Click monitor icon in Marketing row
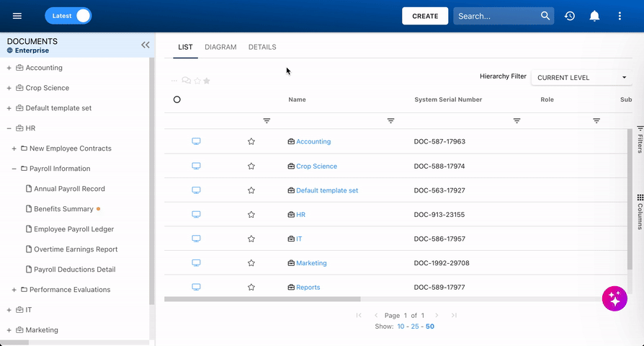Screen dimensions: 644x346 pos(197,263)
